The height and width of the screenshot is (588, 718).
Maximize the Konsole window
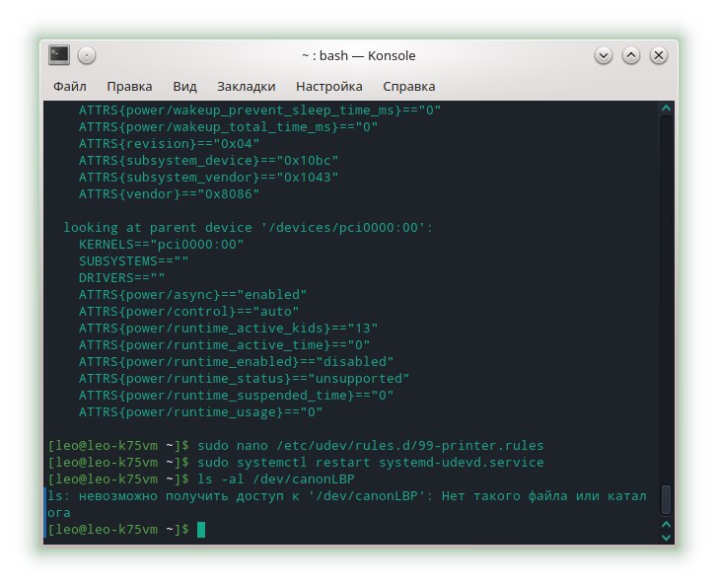(x=631, y=56)
